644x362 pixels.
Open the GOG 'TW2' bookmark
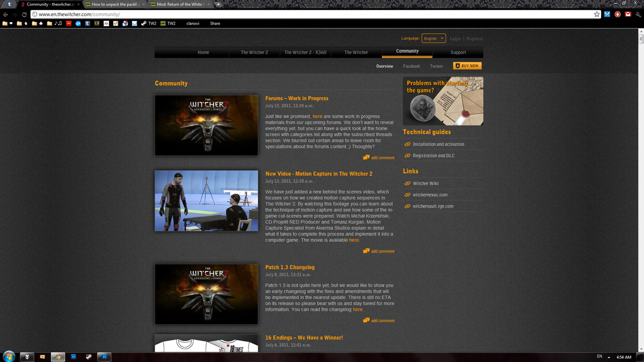[168, 24]
